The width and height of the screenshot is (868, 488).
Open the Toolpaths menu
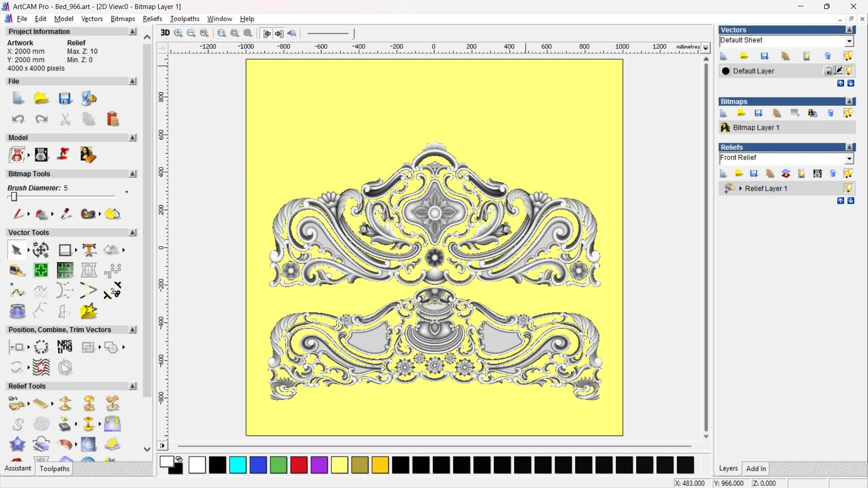pos(184,19)
